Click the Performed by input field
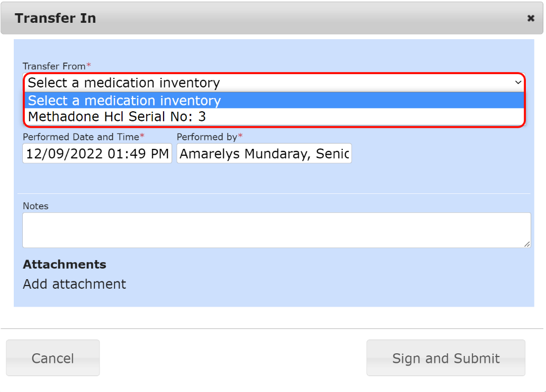The image size is (546, 392). (264, 154)
